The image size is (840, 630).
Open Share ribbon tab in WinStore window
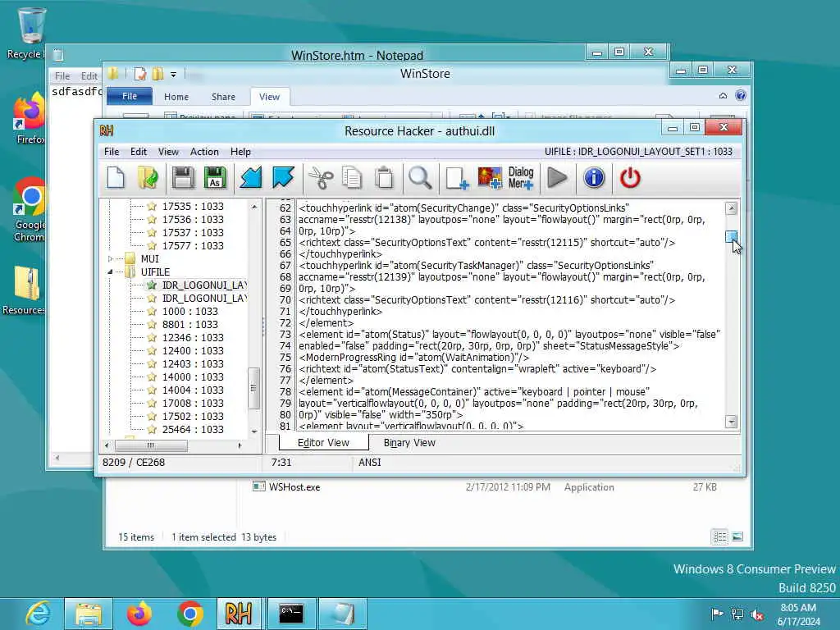[223, 97]
